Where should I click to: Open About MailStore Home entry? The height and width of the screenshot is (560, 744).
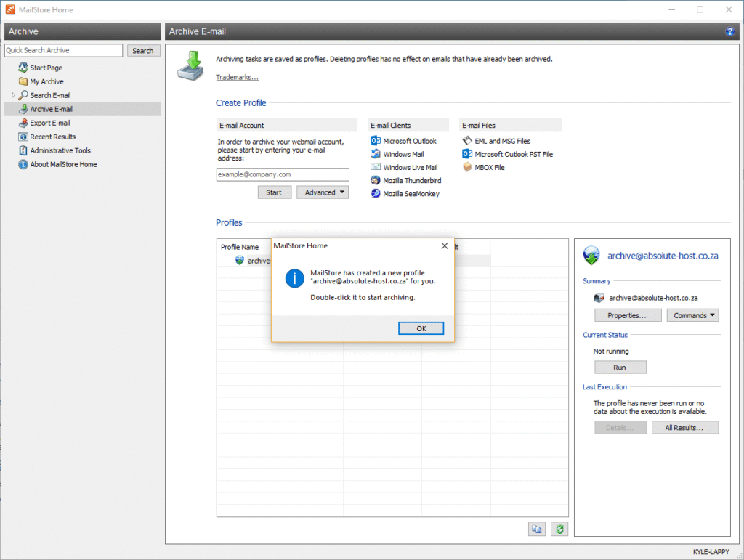click(x=64, y=164)
